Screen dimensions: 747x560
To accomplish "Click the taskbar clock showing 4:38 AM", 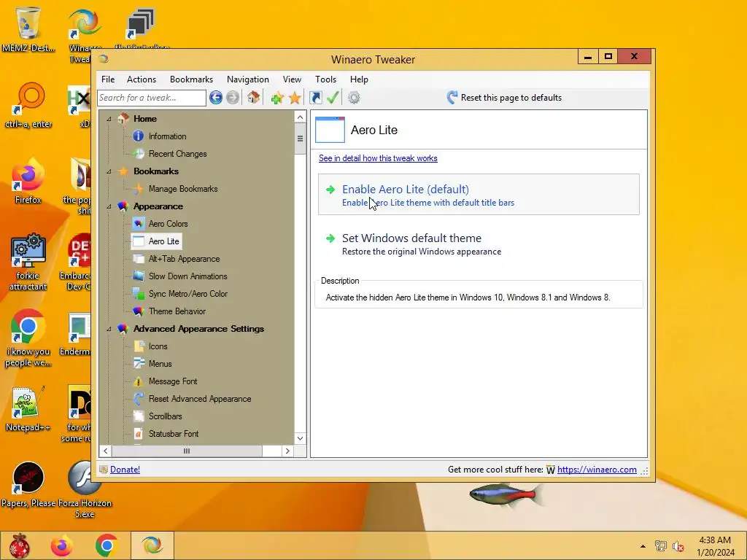I will pos(715,546).
